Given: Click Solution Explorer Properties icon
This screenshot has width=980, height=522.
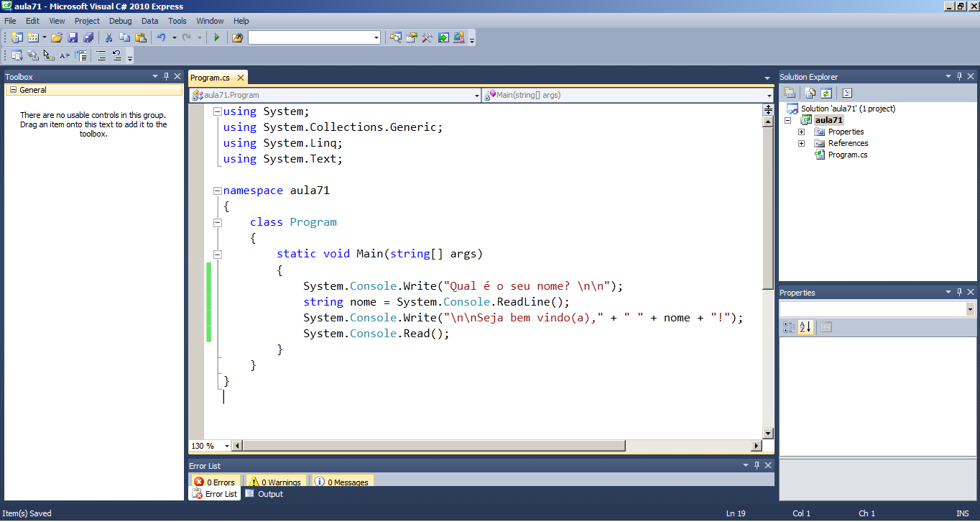Looking at the screenshot, I should [790, 93].
